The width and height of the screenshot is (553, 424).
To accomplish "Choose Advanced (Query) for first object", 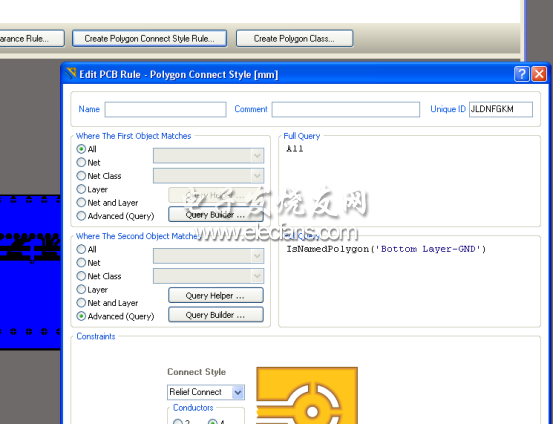I will (115, 216).
